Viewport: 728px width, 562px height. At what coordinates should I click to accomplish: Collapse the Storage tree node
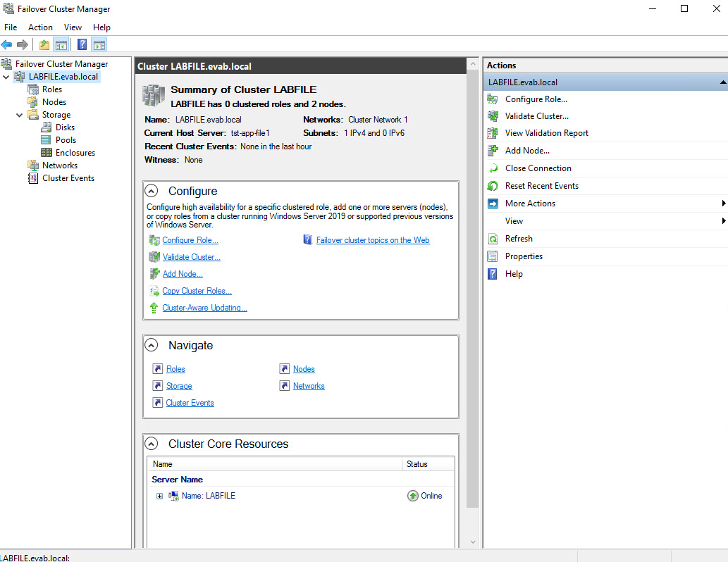20,115
